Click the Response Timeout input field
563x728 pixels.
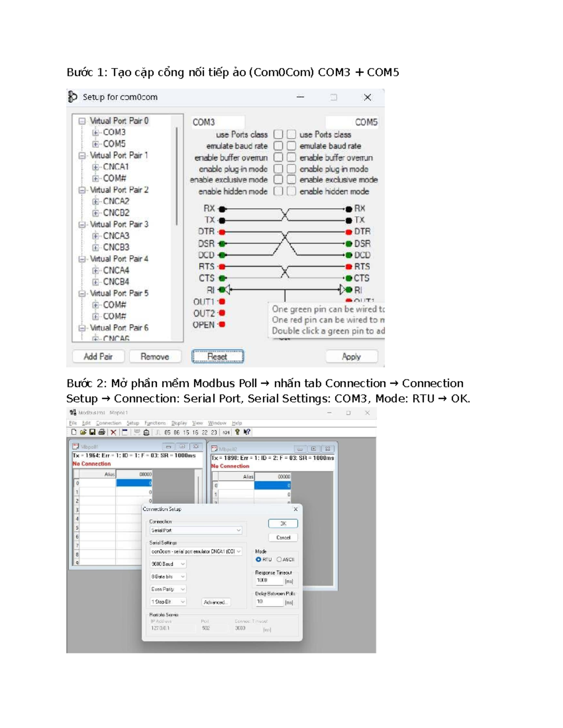click(x=270, y=580)
